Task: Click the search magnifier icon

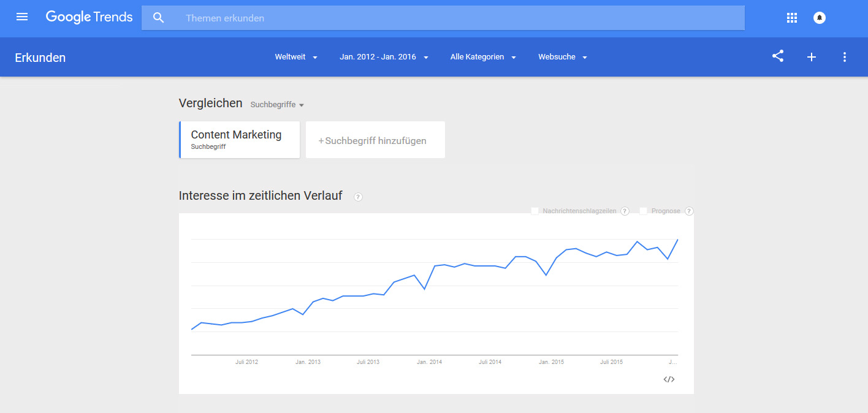Action: click(x=159, y=18)
